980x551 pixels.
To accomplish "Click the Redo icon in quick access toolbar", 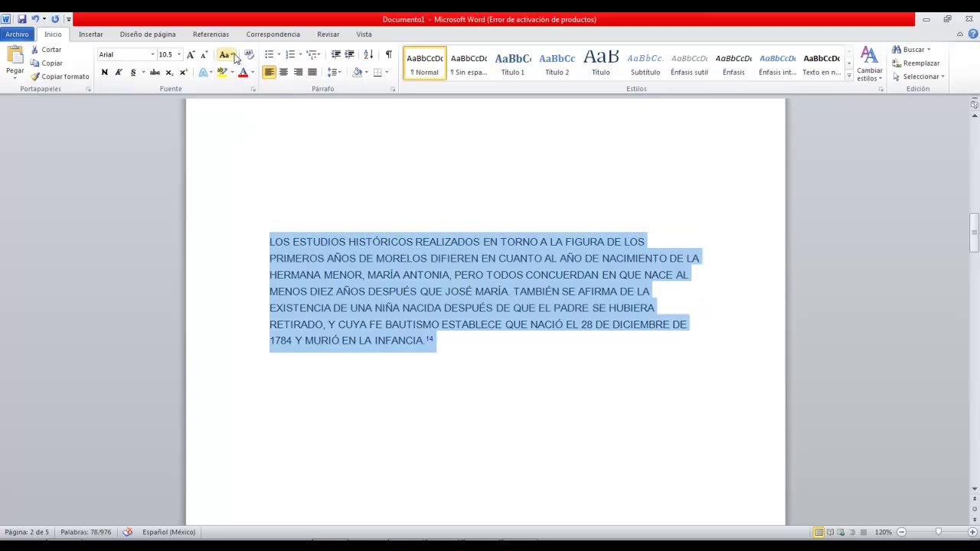I will [55, 19].
